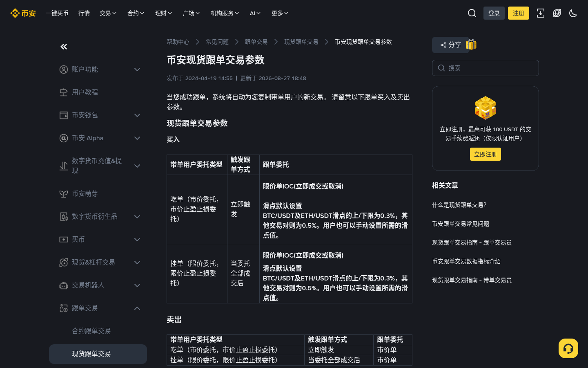
Task: Open the customer support headset icon
Action: click(x=568, y=348)
